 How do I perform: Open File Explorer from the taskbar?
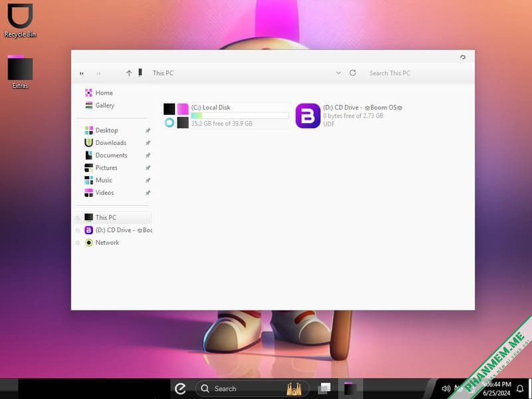point(350,388)
